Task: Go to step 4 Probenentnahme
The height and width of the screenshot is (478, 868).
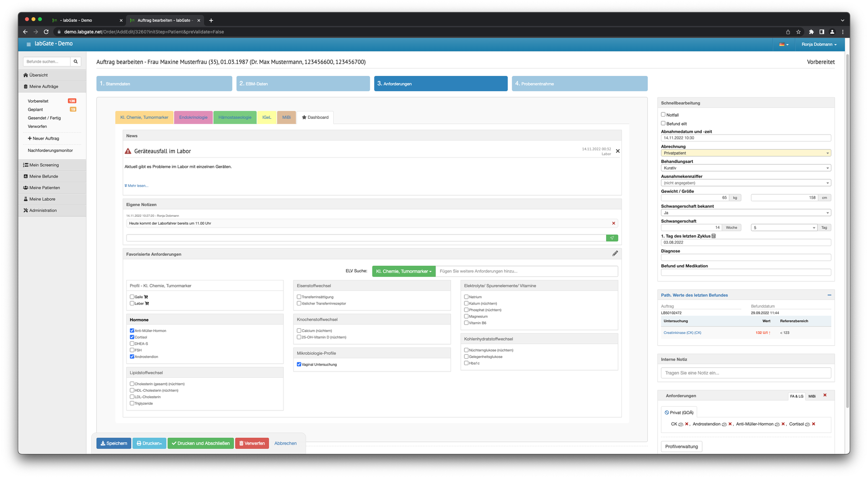Action: pyautogui.click(x=579, y=84)
